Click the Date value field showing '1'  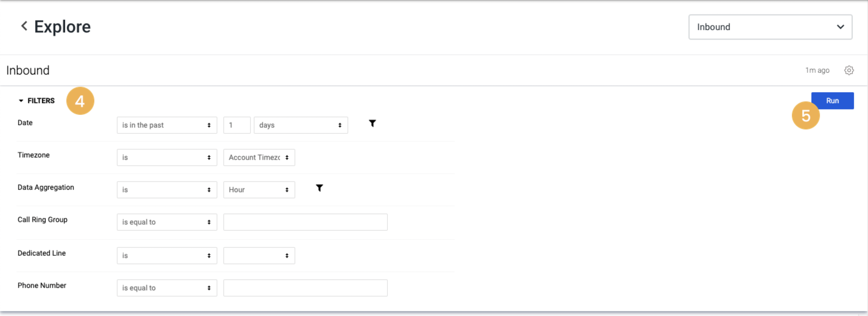(x=237, y=125)
